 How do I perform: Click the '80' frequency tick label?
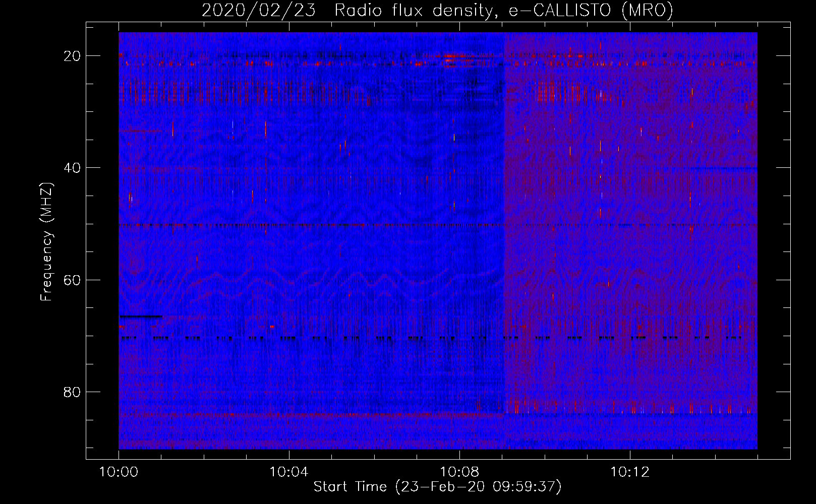click(x=72, y=392)
